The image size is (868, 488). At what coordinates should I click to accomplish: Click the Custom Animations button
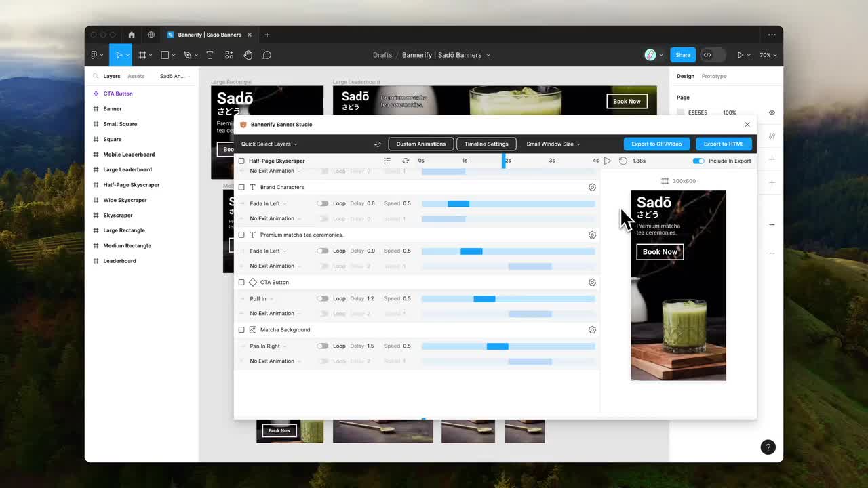[x=421, y=144]
